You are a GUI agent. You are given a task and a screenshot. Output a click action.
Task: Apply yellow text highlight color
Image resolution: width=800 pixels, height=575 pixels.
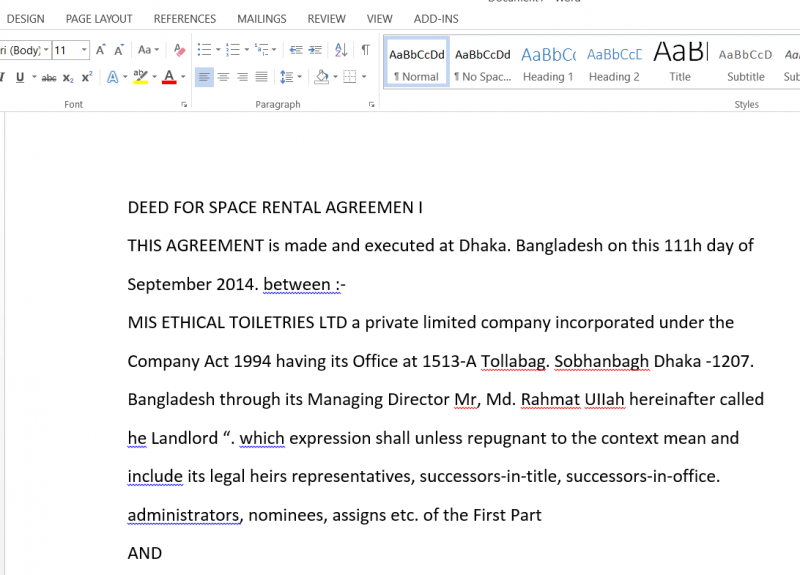pos(140,77)
